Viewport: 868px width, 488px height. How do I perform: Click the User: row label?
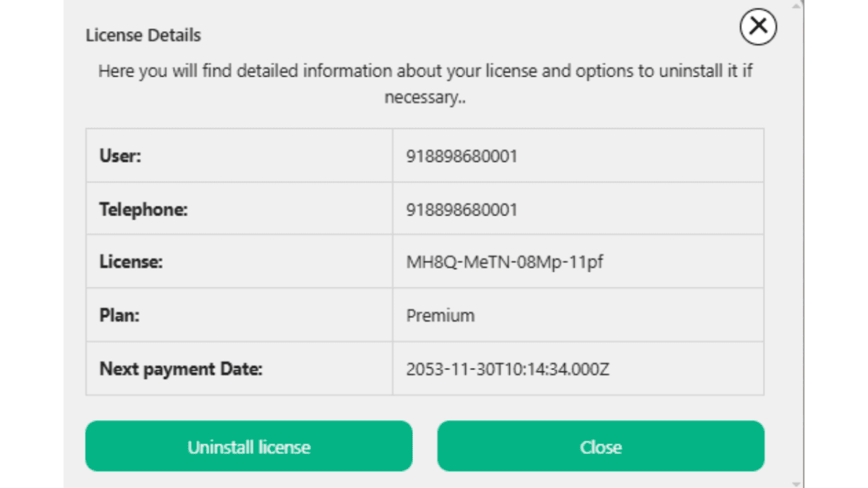120,156
